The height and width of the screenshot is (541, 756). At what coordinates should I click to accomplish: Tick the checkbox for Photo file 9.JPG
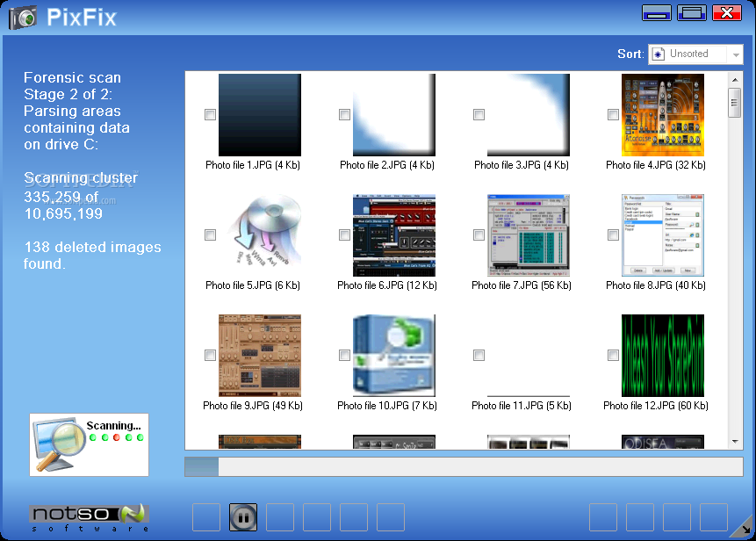pos(210,356)
